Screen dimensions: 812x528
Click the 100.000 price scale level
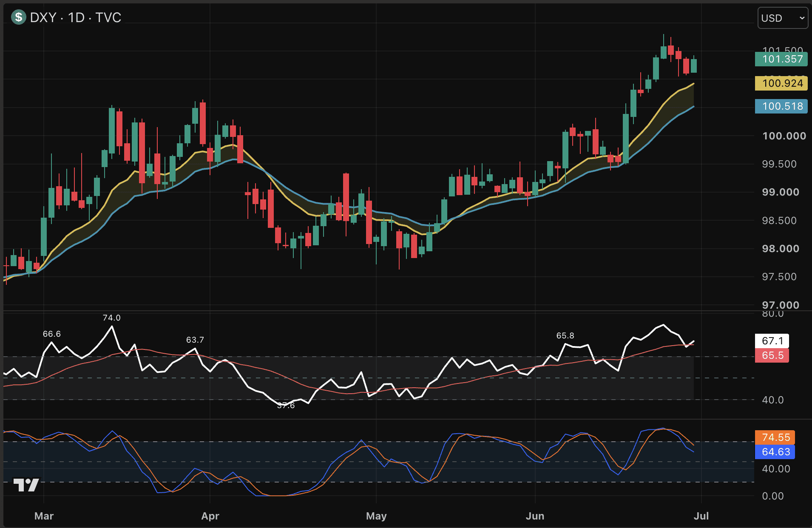click(x=784, y=136)
